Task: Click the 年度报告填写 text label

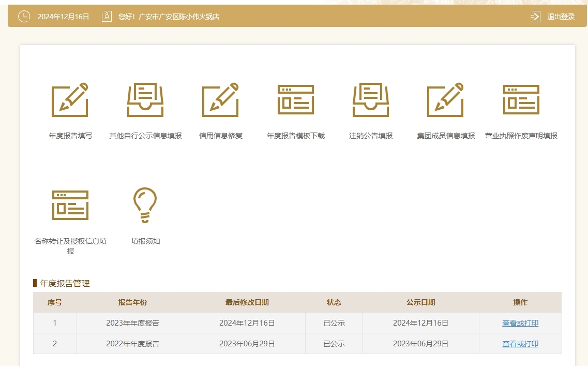Action: coord(70,136)
